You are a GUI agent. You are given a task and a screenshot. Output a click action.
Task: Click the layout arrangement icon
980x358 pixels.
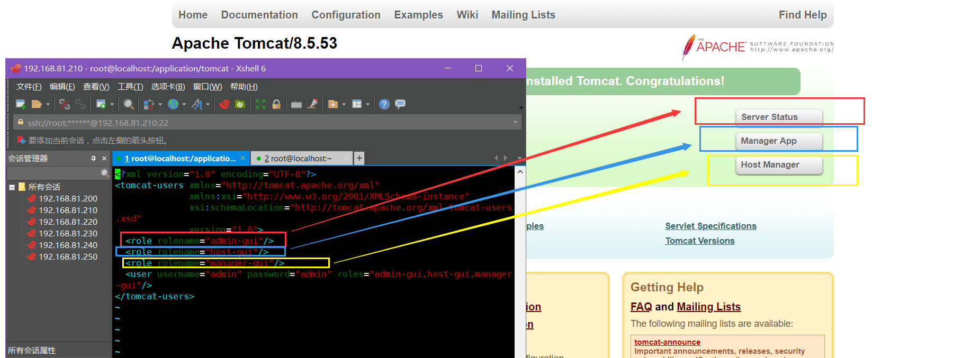pos(357,104)
